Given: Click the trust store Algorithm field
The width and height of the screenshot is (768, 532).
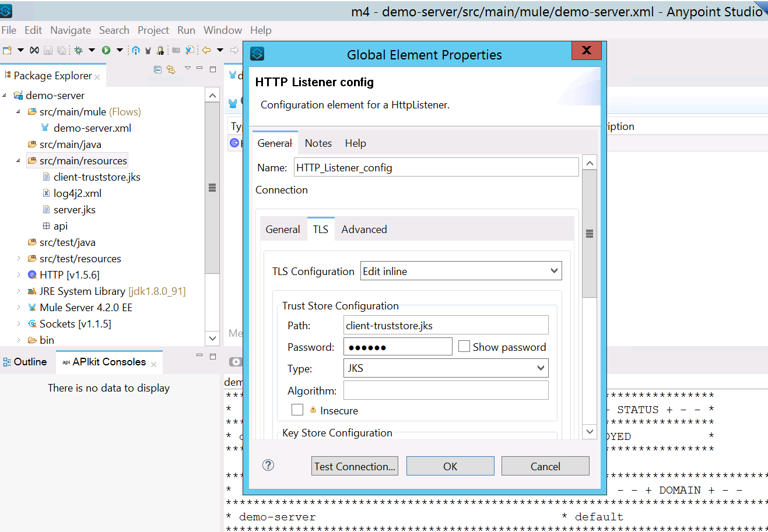Looking at the screenshot, I should click(x=446, y=390).
